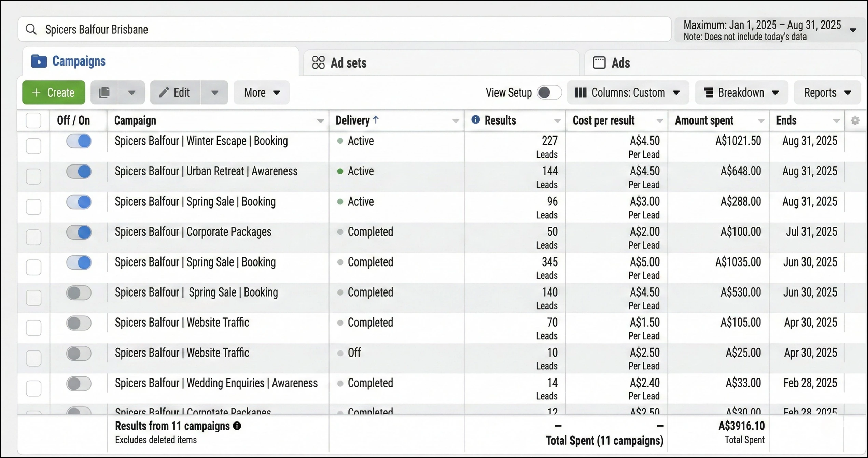Open column settings gear icon
The image size is (868, 458).
pyautogui.click(x=855, y=120)
